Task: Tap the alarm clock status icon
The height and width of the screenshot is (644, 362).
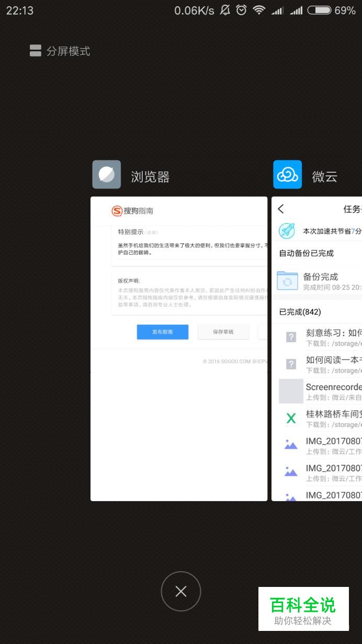Action: point(241,10)
